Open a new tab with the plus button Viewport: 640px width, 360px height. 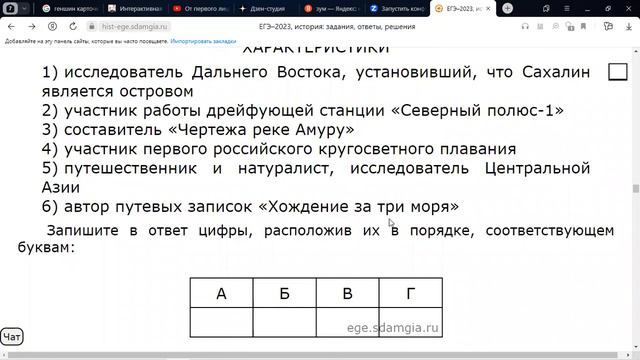coord(507,8)
